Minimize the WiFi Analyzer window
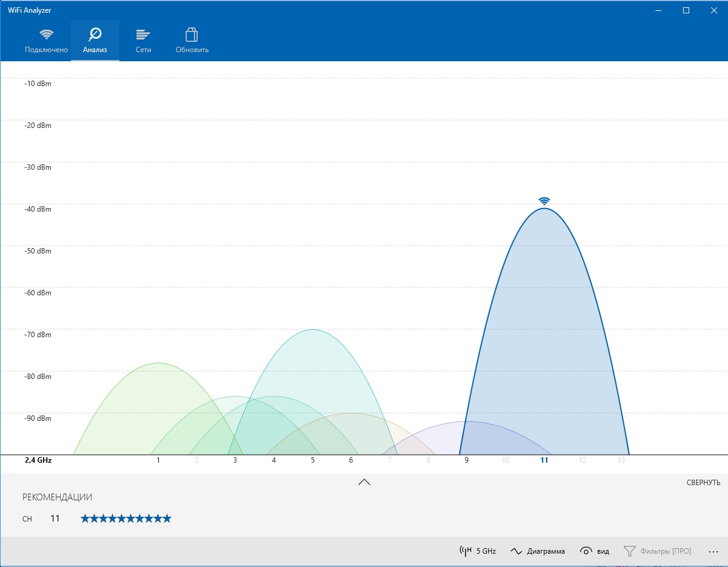 click(658, 10)
